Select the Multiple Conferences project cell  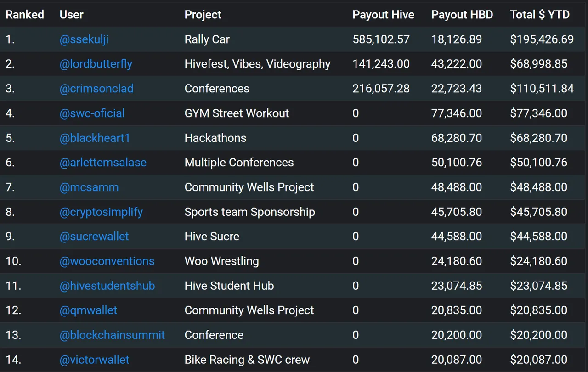tap(239, 163)
